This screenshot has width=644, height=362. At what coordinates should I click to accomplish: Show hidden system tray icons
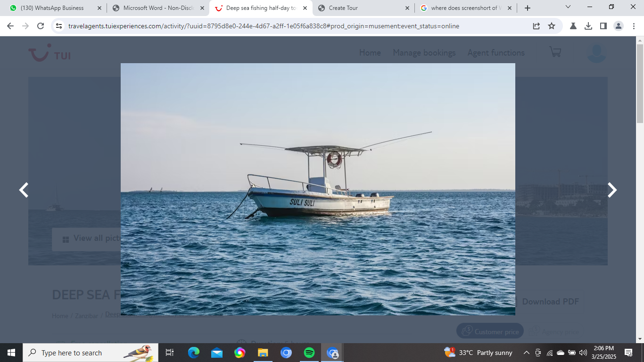526,353
